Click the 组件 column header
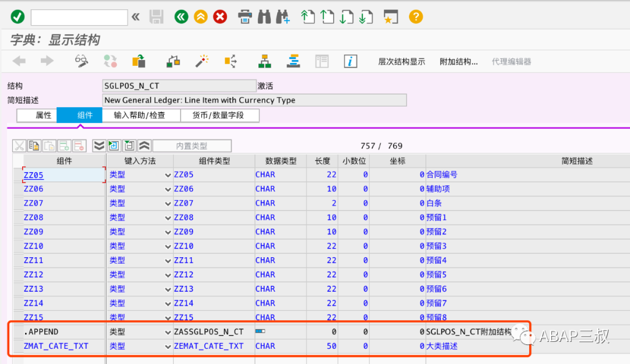 pos(64,161)
